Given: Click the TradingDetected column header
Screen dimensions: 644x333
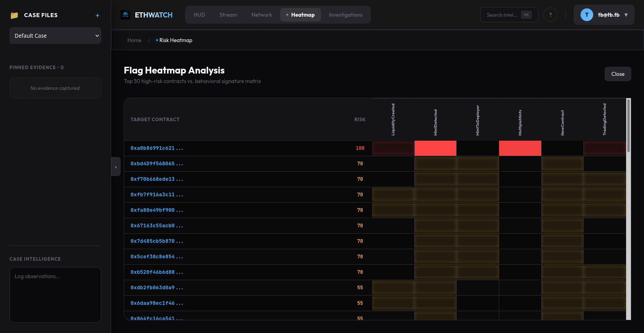Looking at the screenshot, I should coord(605,120).
